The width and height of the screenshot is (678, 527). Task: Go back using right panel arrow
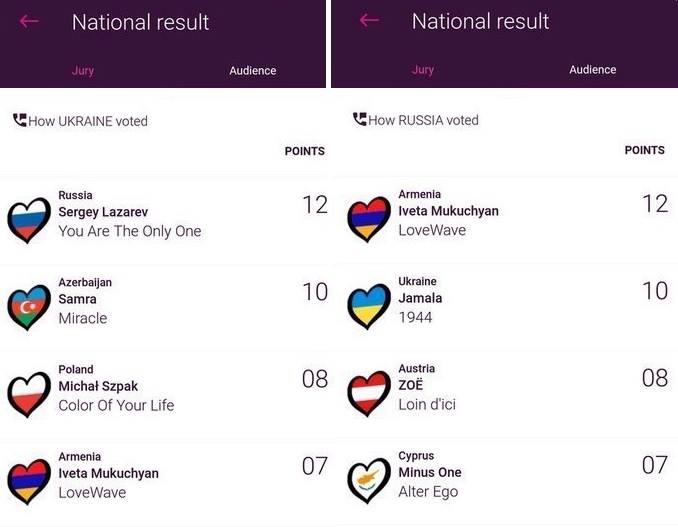point(369,20)
